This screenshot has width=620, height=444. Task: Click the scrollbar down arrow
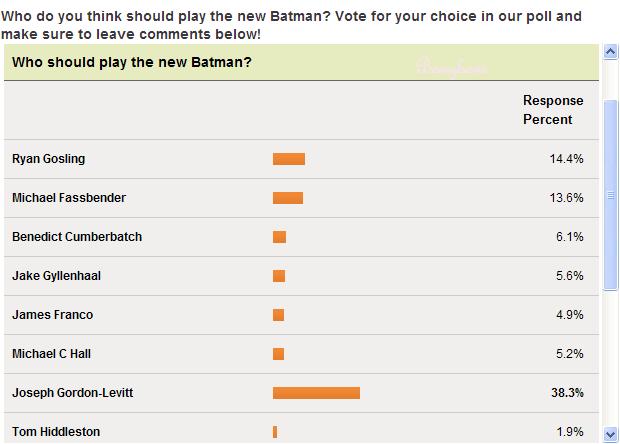click(610, 435)
